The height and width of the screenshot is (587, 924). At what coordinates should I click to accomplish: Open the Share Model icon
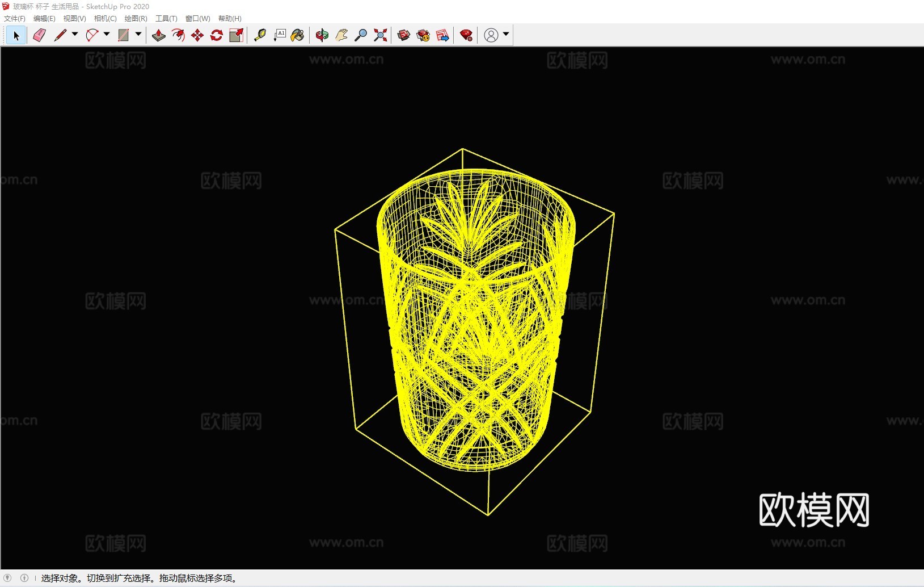click(x=423, y=35)
